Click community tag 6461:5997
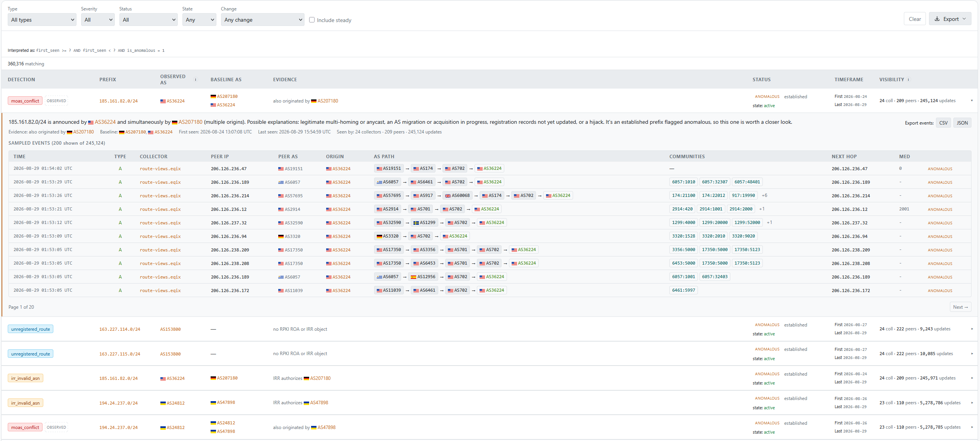The height and width of the screenshot is (441, 980). (x=683, y=290)
